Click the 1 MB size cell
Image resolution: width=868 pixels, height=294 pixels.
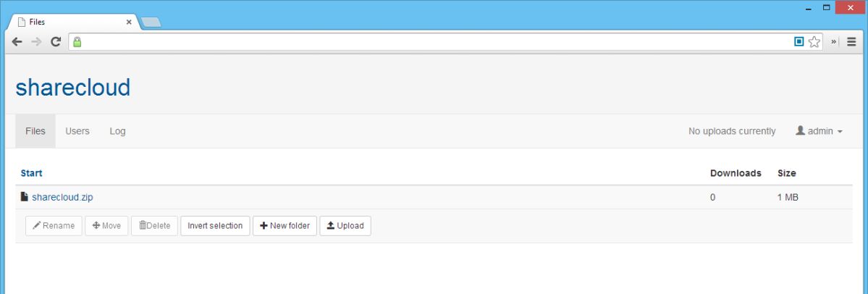pyautogui.click(x=788, y=197)
